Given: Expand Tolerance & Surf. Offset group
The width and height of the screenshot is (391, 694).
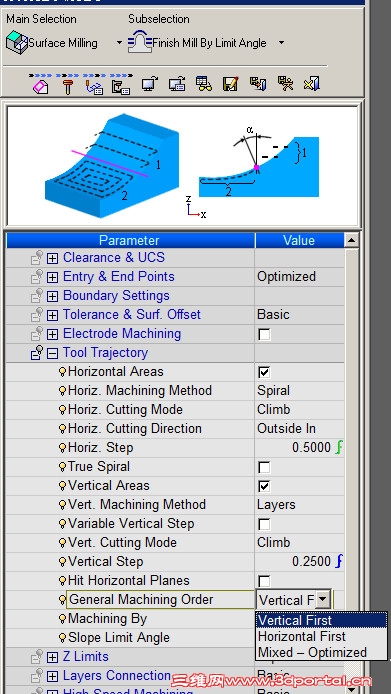Looking at the screenshot, I should 52,315.
